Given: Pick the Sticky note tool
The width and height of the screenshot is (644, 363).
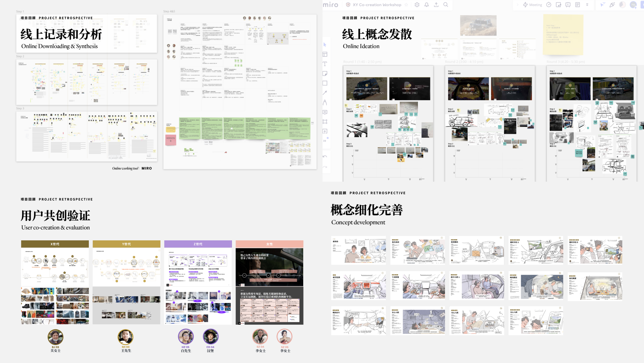Looking at the screenshot, I should click(x=325, y=73).
